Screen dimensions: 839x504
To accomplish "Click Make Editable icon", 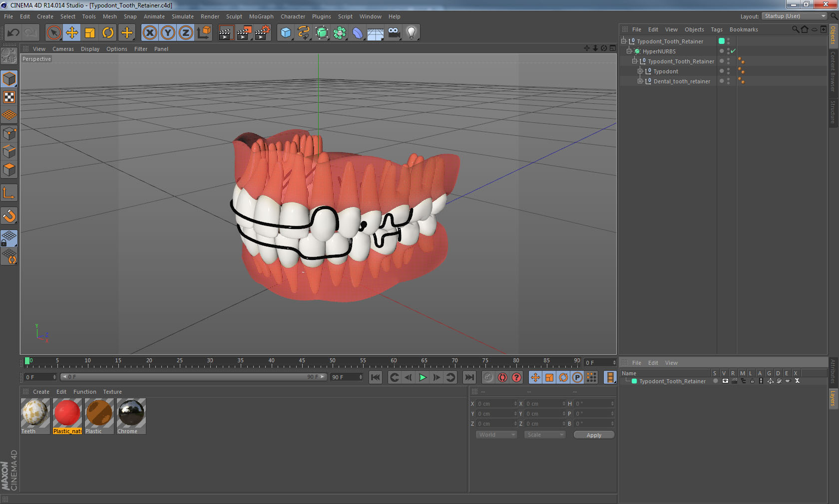I will coord(9,55).
